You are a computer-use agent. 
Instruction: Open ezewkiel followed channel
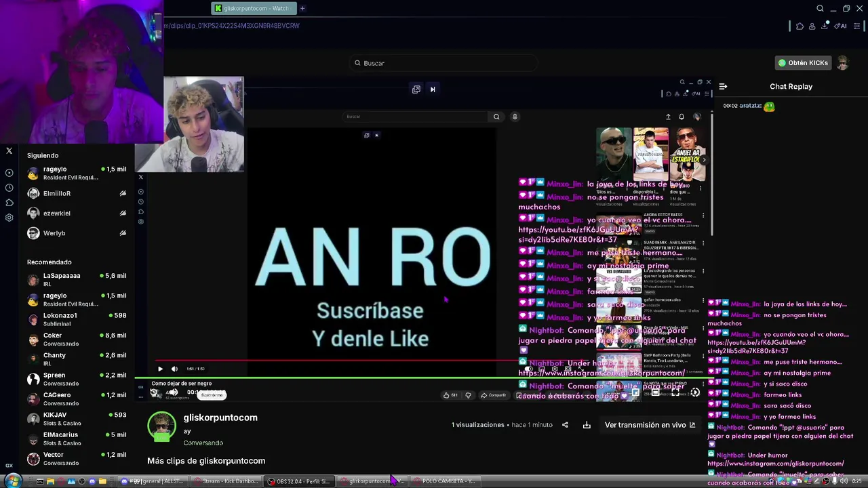point(77,213)
